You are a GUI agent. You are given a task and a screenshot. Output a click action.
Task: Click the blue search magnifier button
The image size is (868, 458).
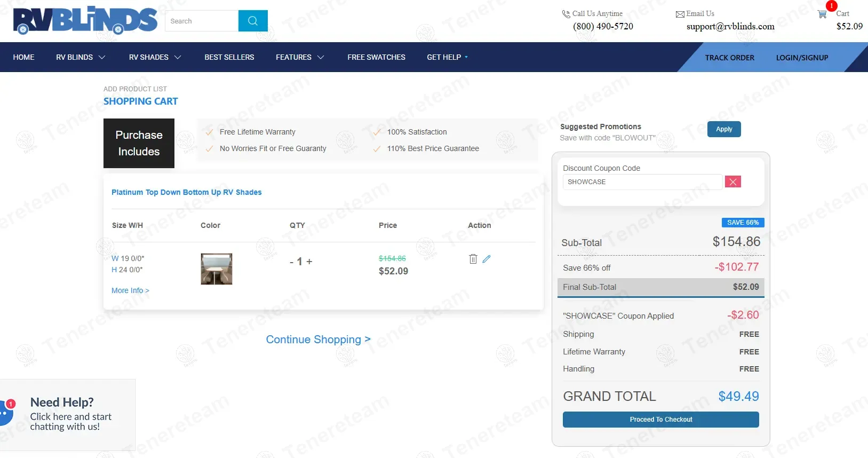[x=253, y=21]
